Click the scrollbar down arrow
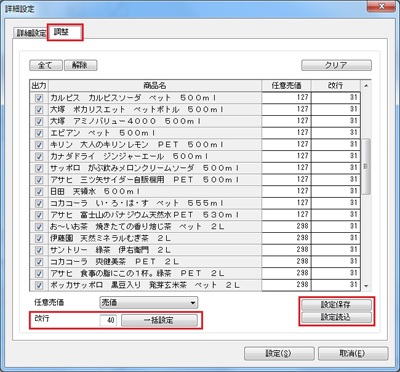 pos(366,286)
